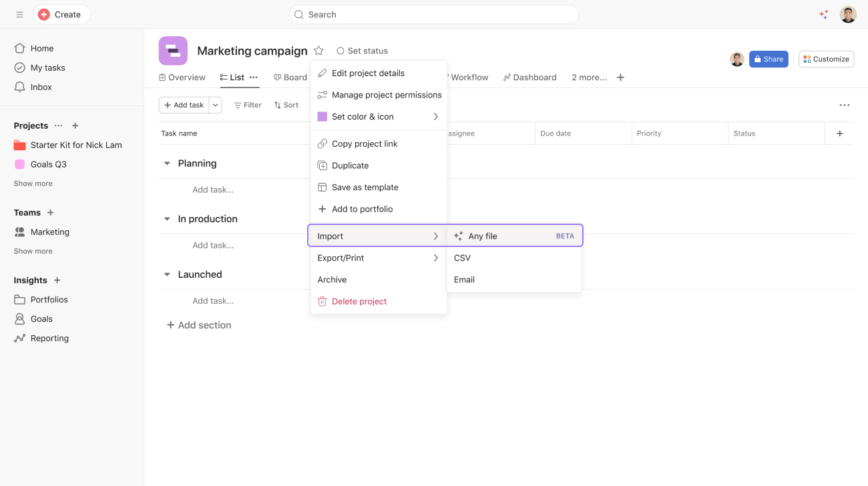Click the hamburger menu icon to toggle sidebar
Screen dimensions: 868x486
[19, 15]
